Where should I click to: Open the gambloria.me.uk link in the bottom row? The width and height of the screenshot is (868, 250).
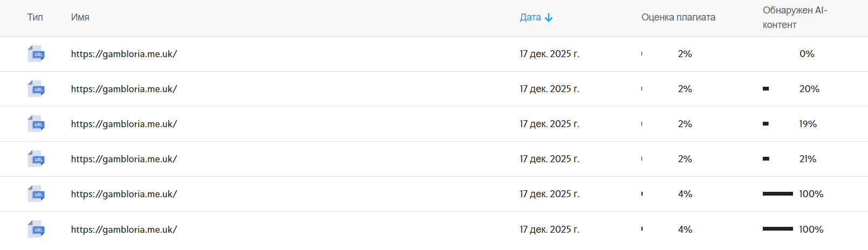(124, 230)
